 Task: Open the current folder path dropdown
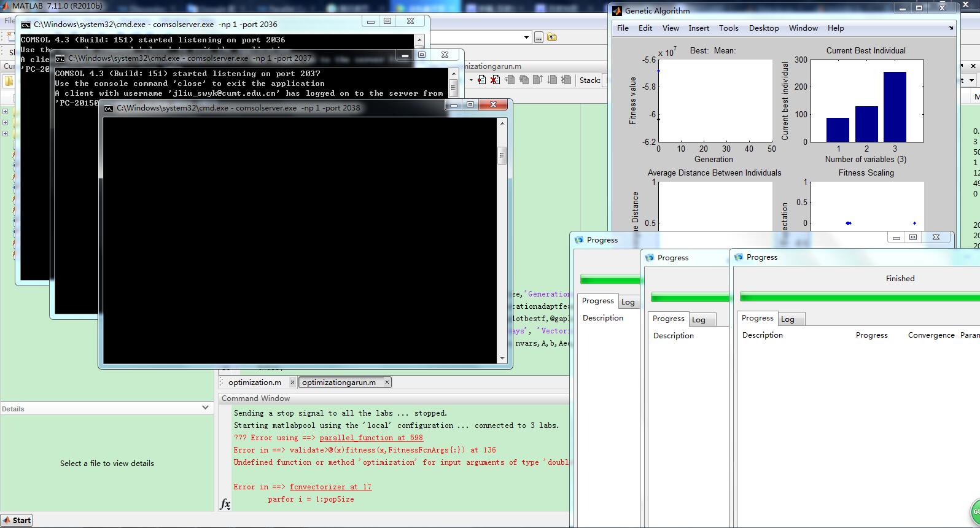coord(526,37)
